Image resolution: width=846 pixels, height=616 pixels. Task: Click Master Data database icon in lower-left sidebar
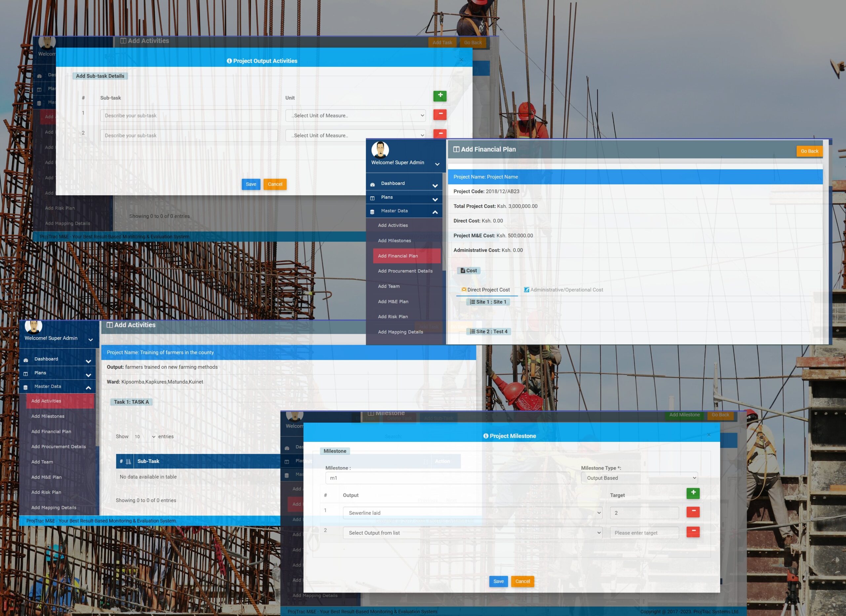25,387
